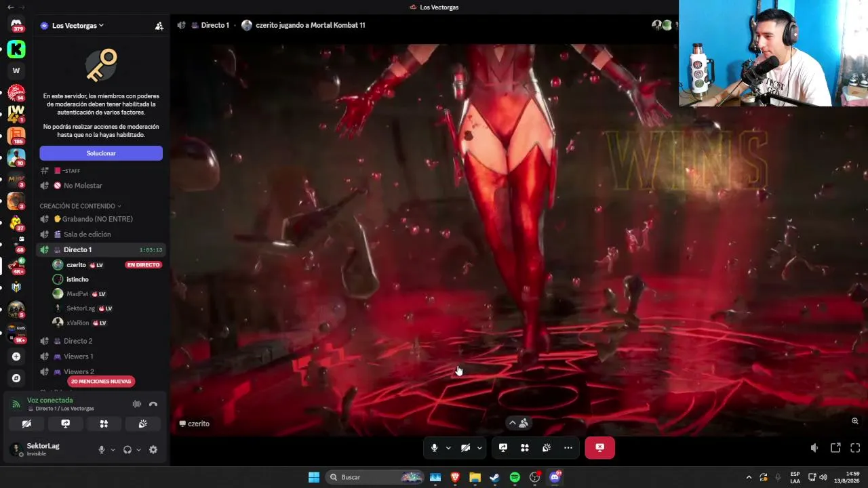Open the Discover servers compass icon
Image resolution: width=868 pixels, height=488 pixels.
tap(16, 378)
